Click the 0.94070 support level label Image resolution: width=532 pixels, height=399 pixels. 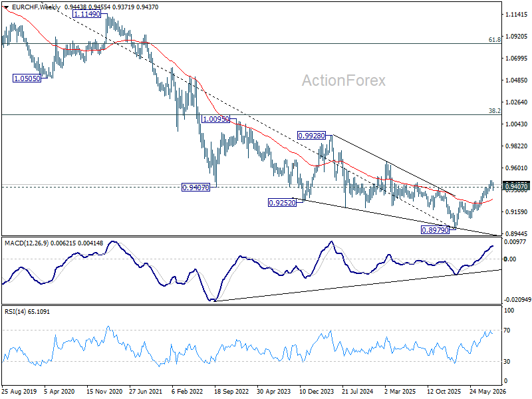tap(196, 188)
